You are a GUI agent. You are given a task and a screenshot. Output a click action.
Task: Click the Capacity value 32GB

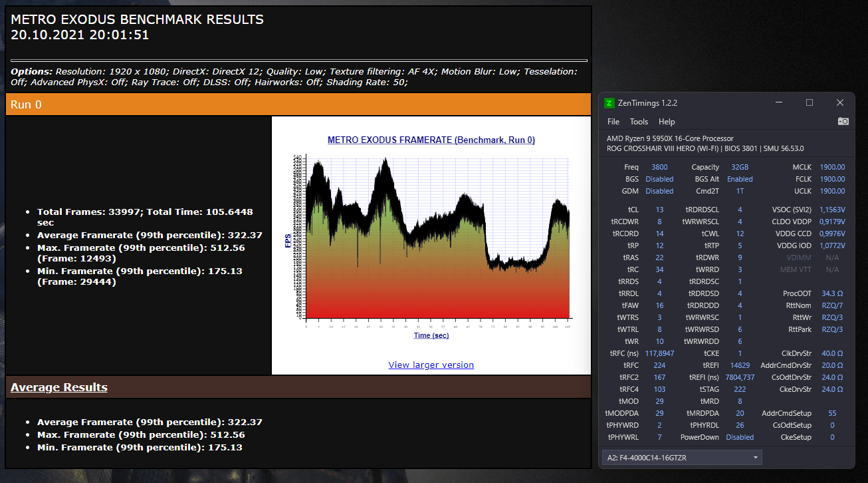(x=740, y=167)
